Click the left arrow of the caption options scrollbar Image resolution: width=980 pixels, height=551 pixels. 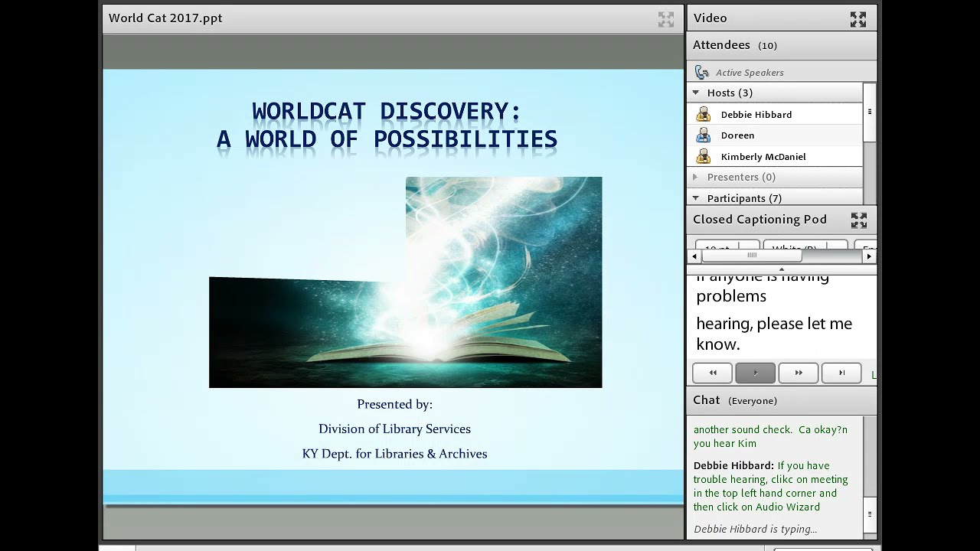tap(695, 256)
